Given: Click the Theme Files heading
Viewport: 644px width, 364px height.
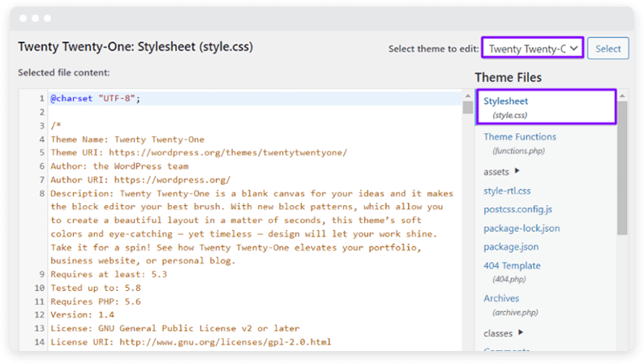Looking at the screenshot, I should [x=508, y=77].
